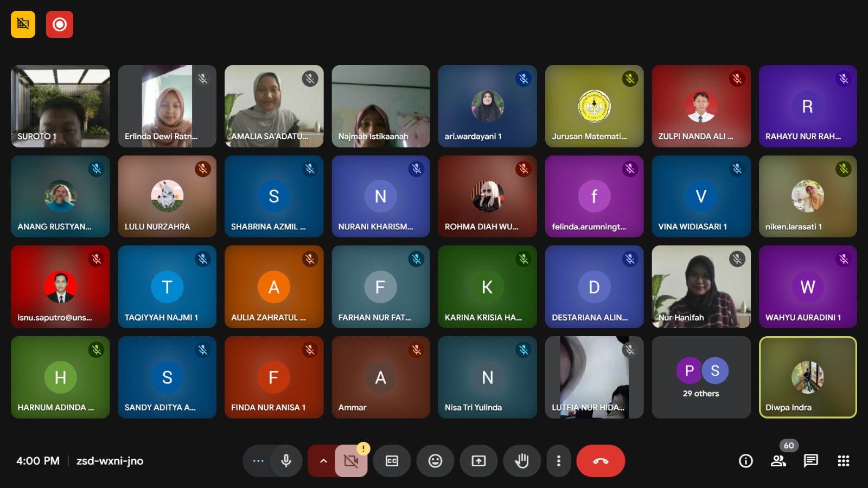
Task: Expand video settings chevron arrow
Action: (323, 461)
